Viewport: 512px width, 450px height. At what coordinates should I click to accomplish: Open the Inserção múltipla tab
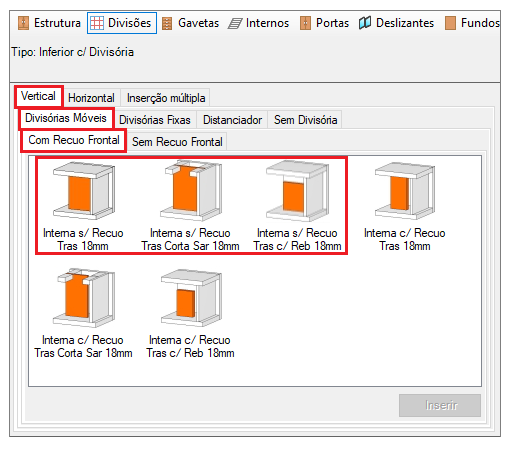pos(166,98)
